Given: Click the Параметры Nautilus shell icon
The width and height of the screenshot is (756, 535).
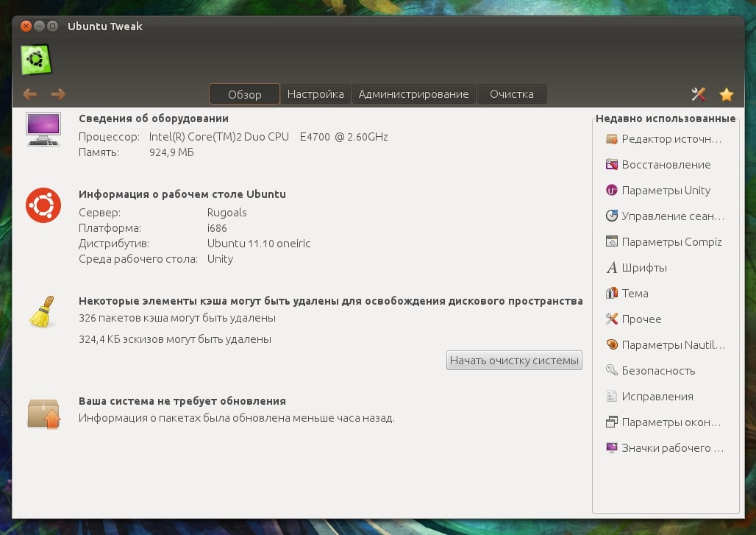Looking at the screenshot, I should pos(611,344).
